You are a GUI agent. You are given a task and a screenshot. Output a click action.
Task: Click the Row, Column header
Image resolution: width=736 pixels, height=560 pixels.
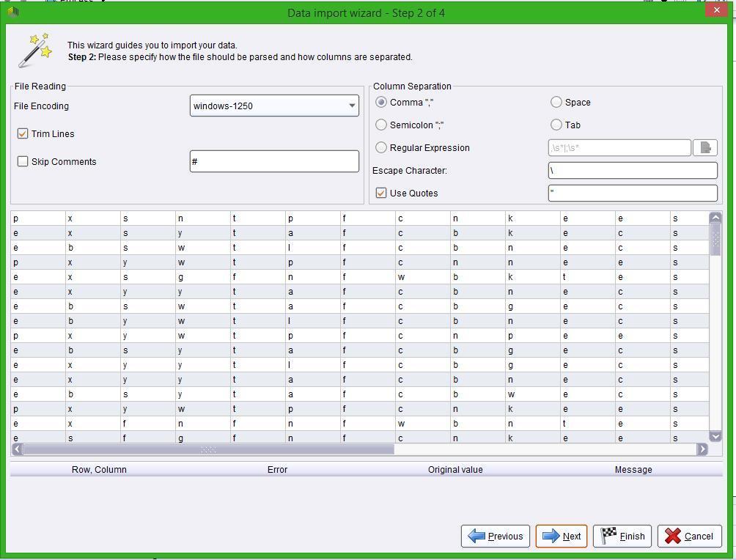point(99,469)
